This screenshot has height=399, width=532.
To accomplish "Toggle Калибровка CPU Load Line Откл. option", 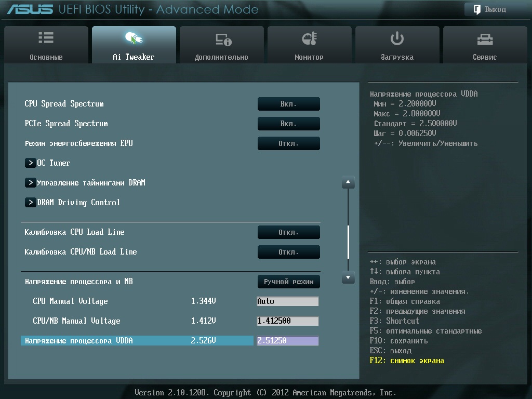I will click(x=289, y=232).
